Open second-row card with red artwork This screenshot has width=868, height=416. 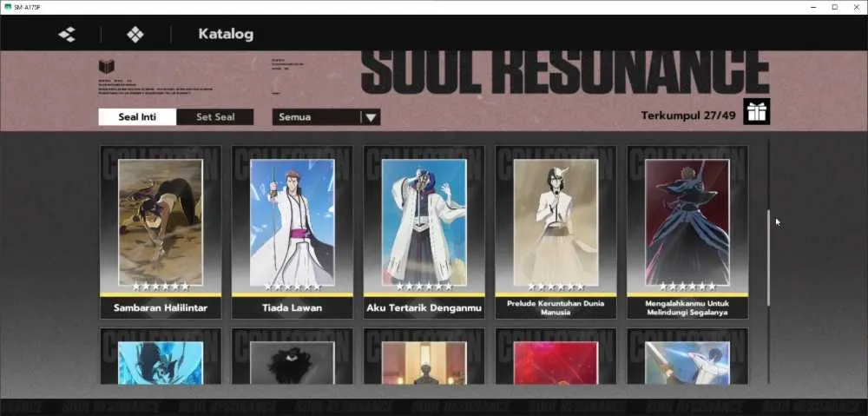556,356
